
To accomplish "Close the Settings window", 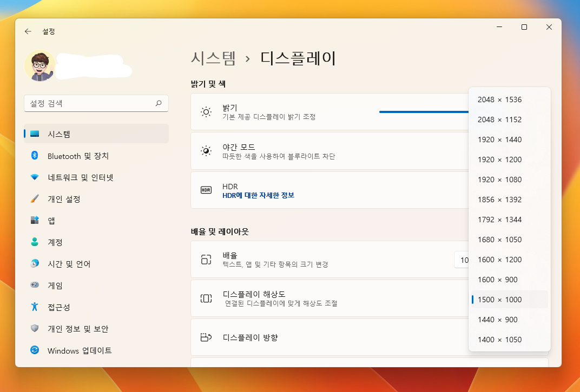I will [549, 27].
